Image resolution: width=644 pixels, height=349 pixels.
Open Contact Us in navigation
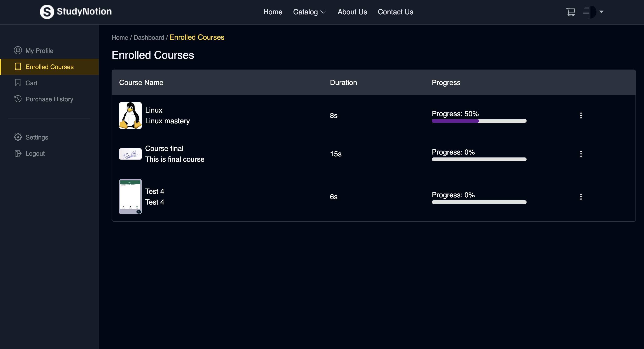(x=395, y=12)
